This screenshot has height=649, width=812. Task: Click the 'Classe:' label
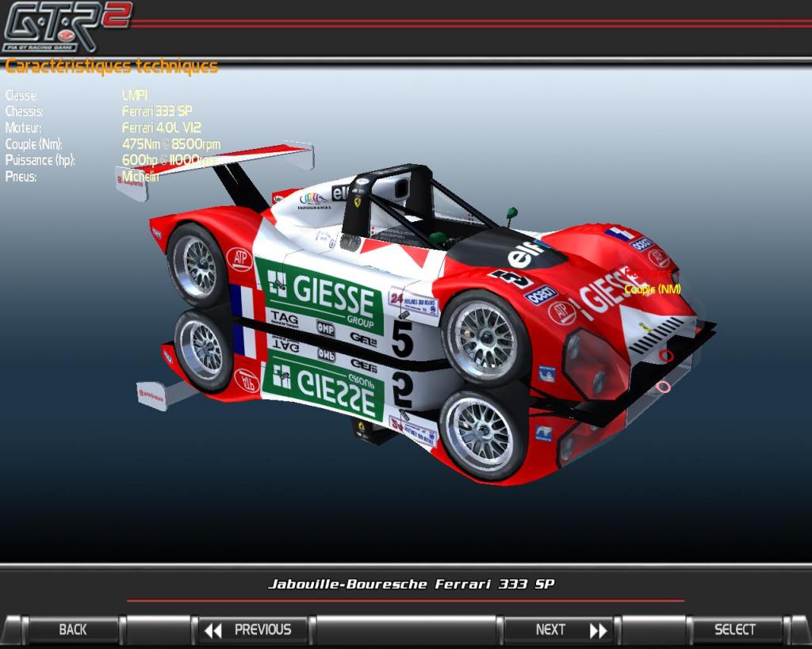21,96
